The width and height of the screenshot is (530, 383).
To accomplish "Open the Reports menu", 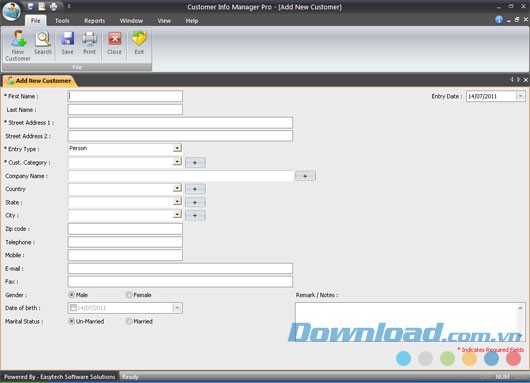I will (95, 21).
